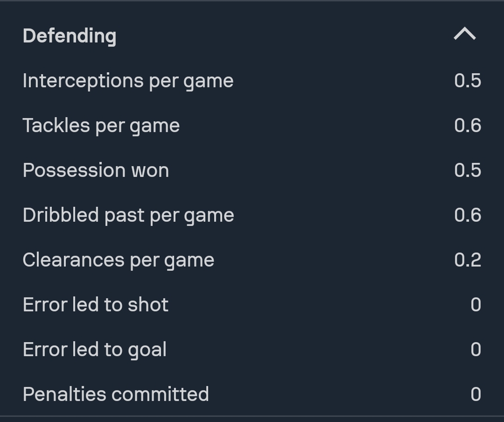The image size is (504, 422).
Task: Tap the Interceptions per game 0.5 value
Action: tap(468, 81)
